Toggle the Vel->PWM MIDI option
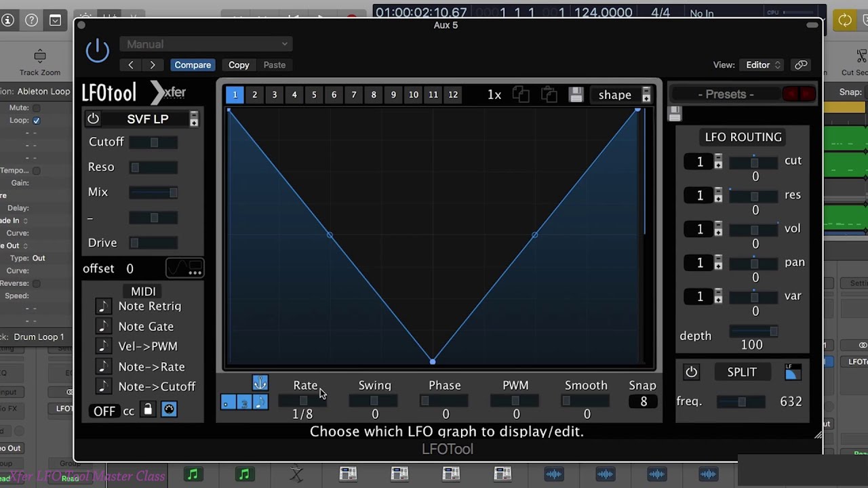 (x=103, y=346)
